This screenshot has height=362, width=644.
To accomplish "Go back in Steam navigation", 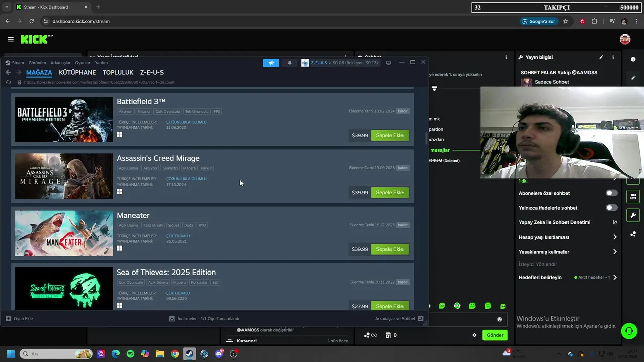I will [x=8, y=72].
